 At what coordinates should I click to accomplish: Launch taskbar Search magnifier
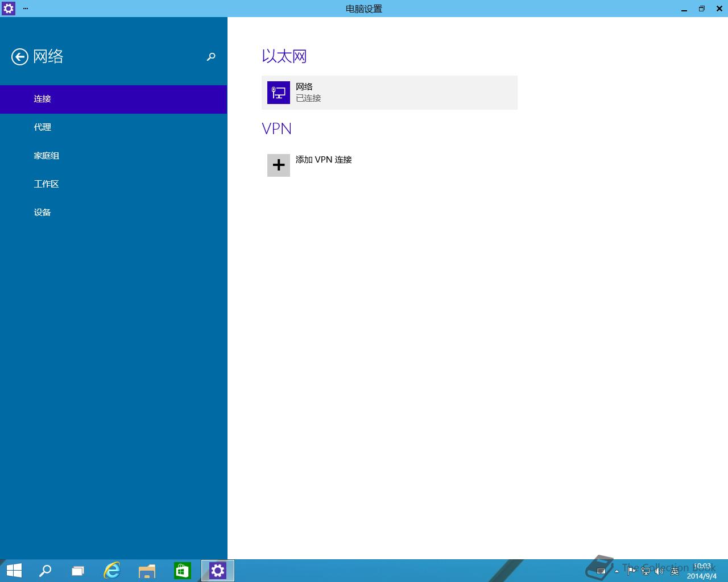[x=45, y=571]
